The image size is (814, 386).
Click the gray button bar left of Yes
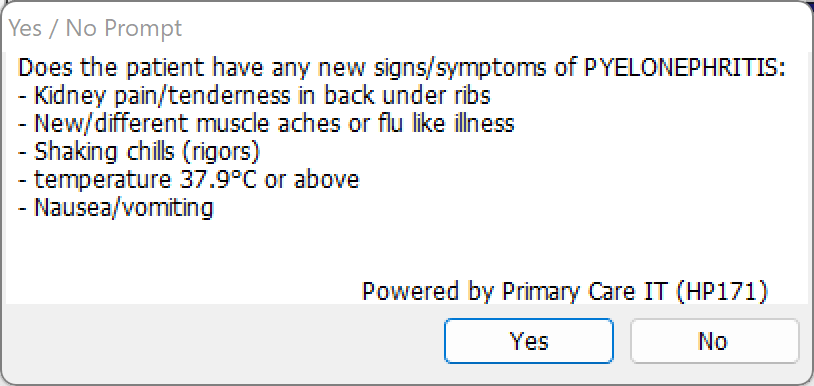223,341
